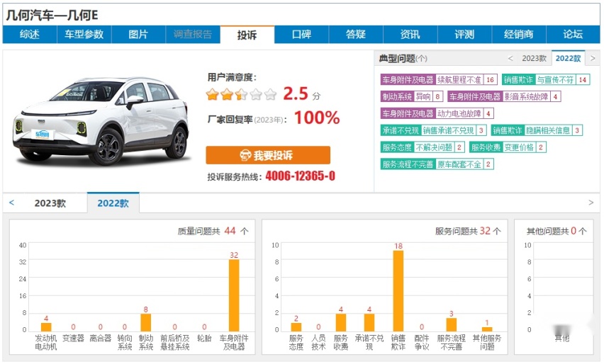Open the 销售承诺不兑现 complaint tag

point(433,130)
